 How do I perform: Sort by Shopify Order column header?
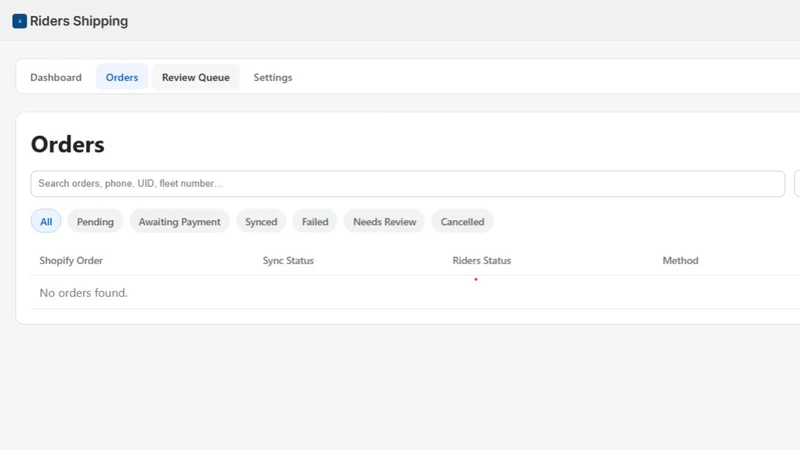tap(71, 260)
